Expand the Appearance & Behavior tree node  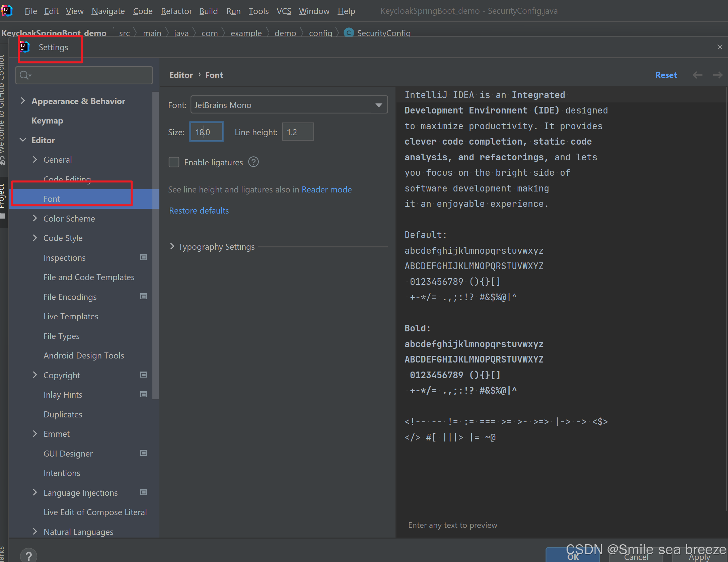tap(23, 101)
